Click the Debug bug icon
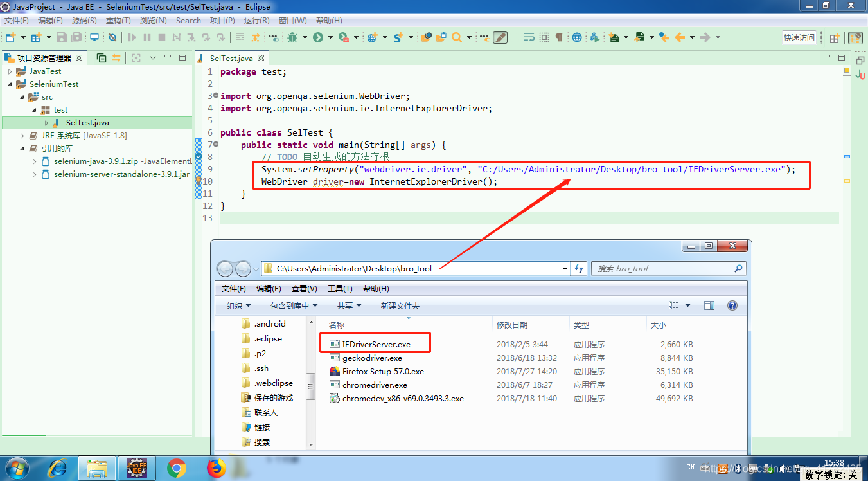 (x=292, y=37)
